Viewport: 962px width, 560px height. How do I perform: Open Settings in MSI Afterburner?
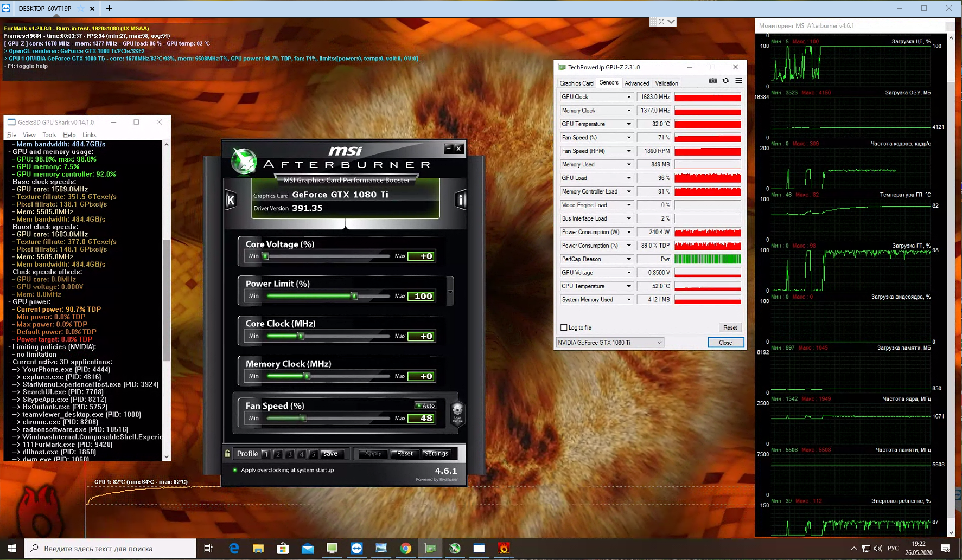[436, 454]
